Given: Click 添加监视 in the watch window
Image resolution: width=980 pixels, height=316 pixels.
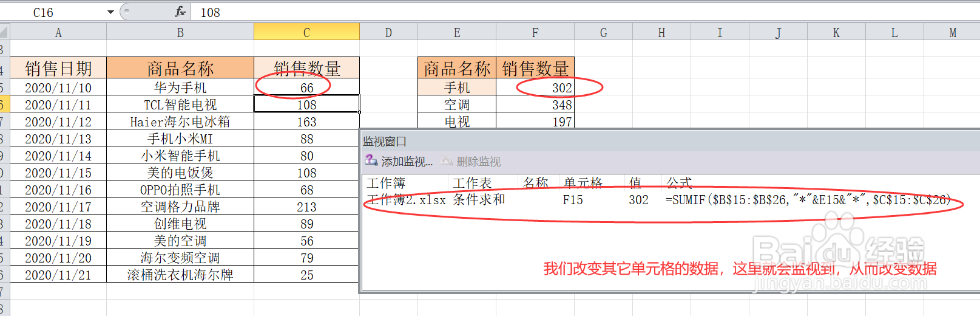Looking at the screenshot, I should (x=399, y=161).
